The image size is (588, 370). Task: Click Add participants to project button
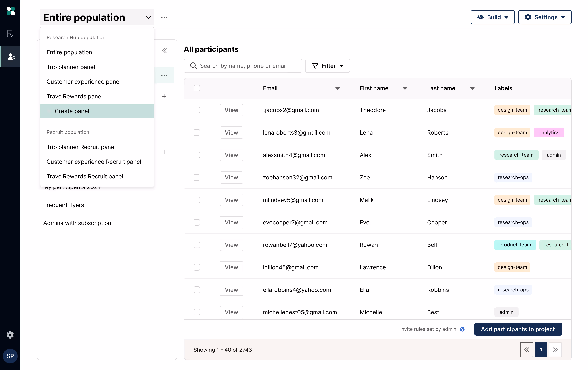(518, 329)
